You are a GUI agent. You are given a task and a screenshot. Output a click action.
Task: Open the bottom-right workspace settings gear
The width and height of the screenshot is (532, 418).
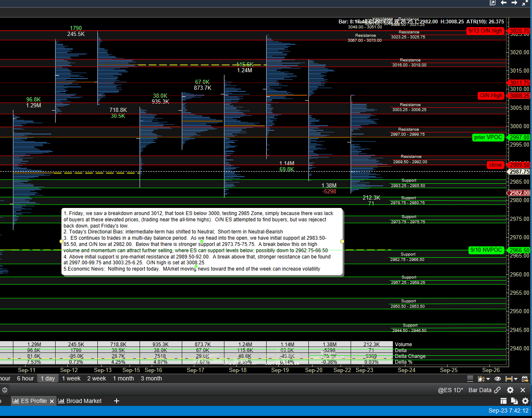525,401
